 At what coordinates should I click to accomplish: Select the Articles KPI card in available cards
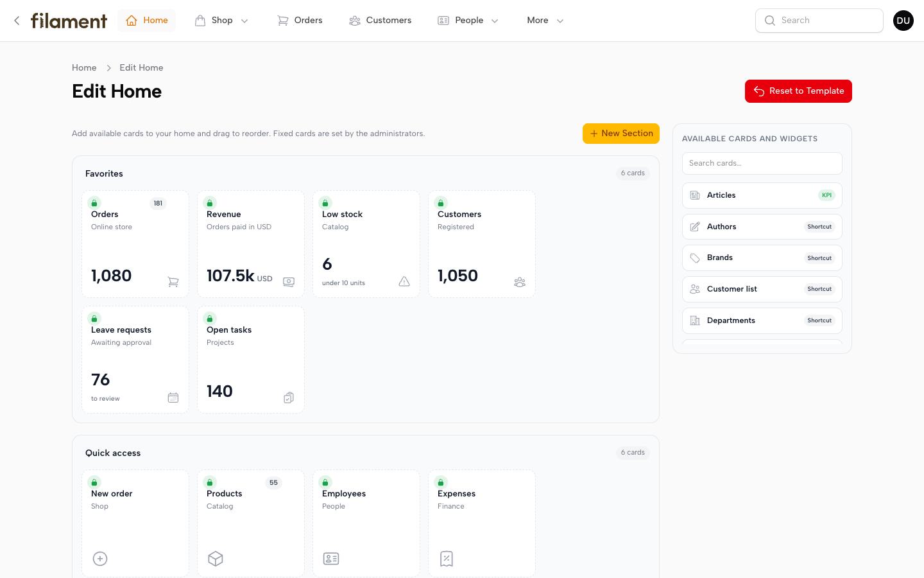pyautogui.click(x=762, y=195)
